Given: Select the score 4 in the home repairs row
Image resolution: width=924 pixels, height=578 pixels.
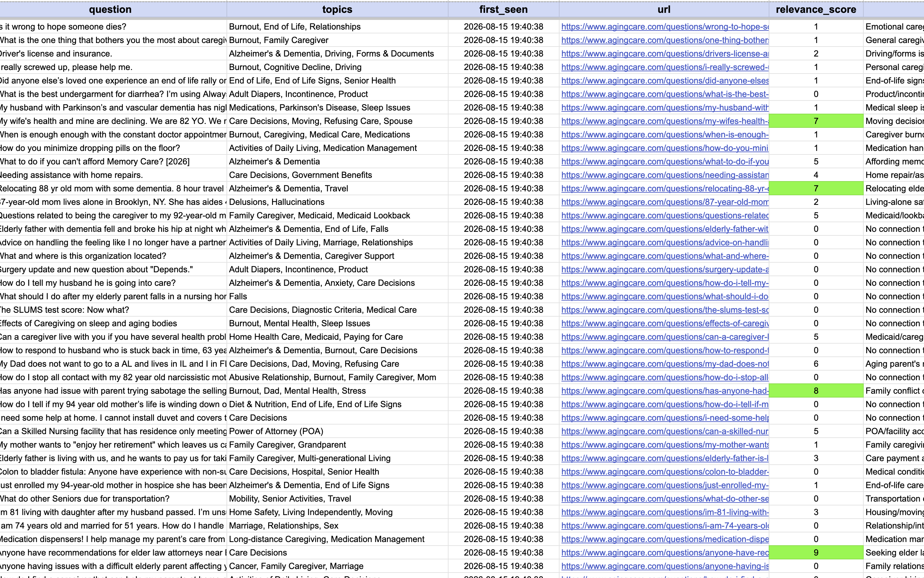Looking at the screenshot, I should pyautogui.click(x=816, y=175).
